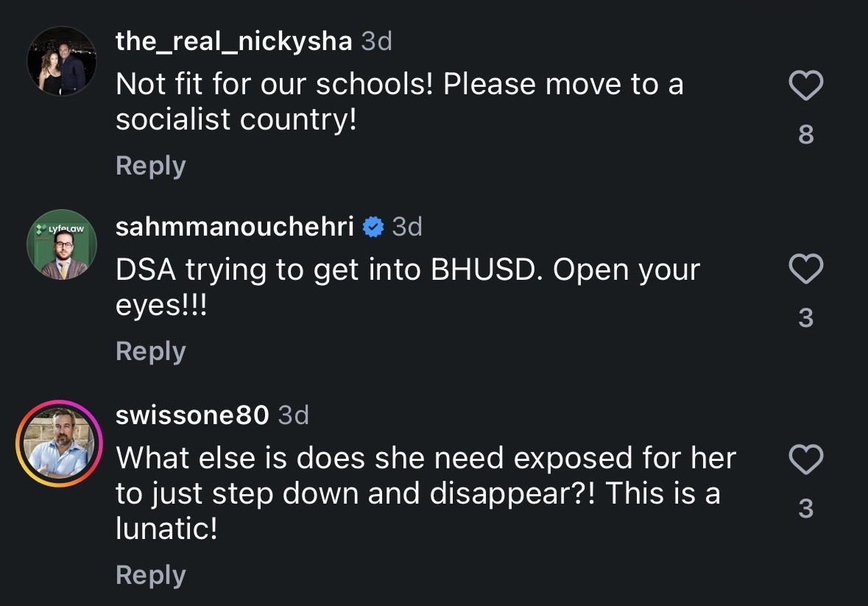The width and height of the screenshot is (868, 606).
Task: Click the blue verified badge next to sahmmanouchehri
Action: 373,227
